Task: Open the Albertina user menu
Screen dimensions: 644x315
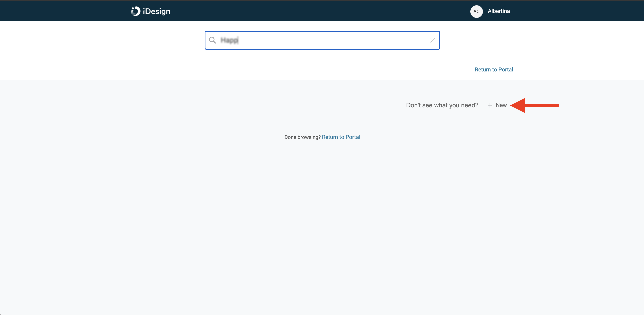Action: [x=498, y=11]
